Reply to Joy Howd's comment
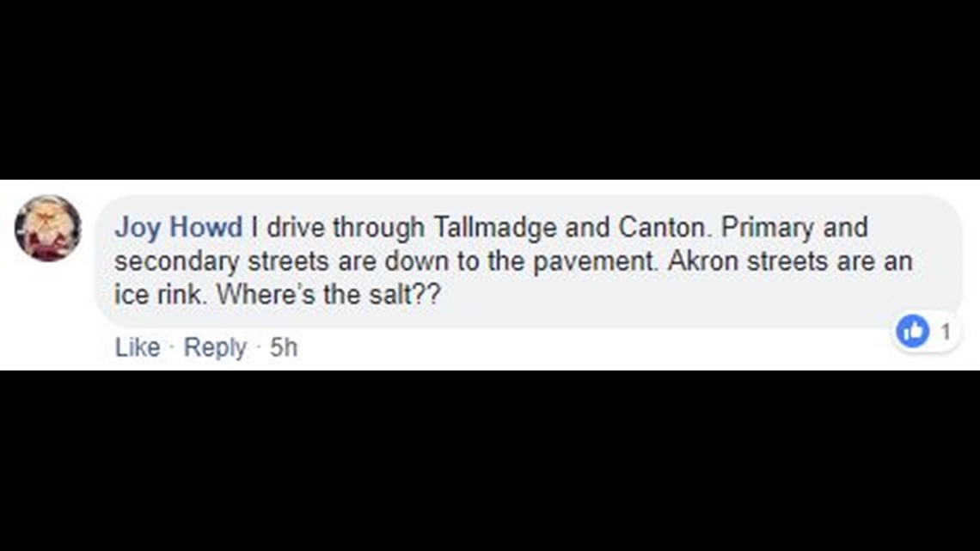This screenshot has height=551, width=980. (x=215, y=347)
